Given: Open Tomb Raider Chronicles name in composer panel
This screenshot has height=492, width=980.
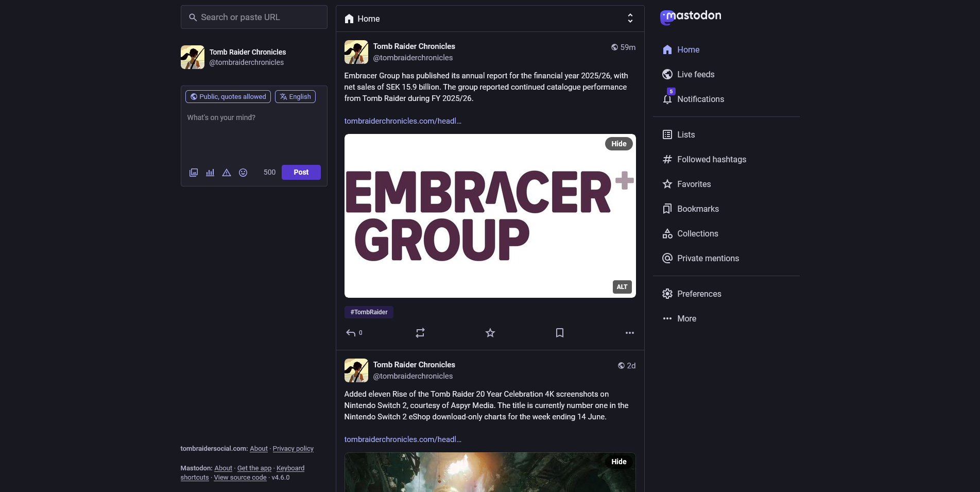Looking at the screenshot, I should (x=248, y=52).
